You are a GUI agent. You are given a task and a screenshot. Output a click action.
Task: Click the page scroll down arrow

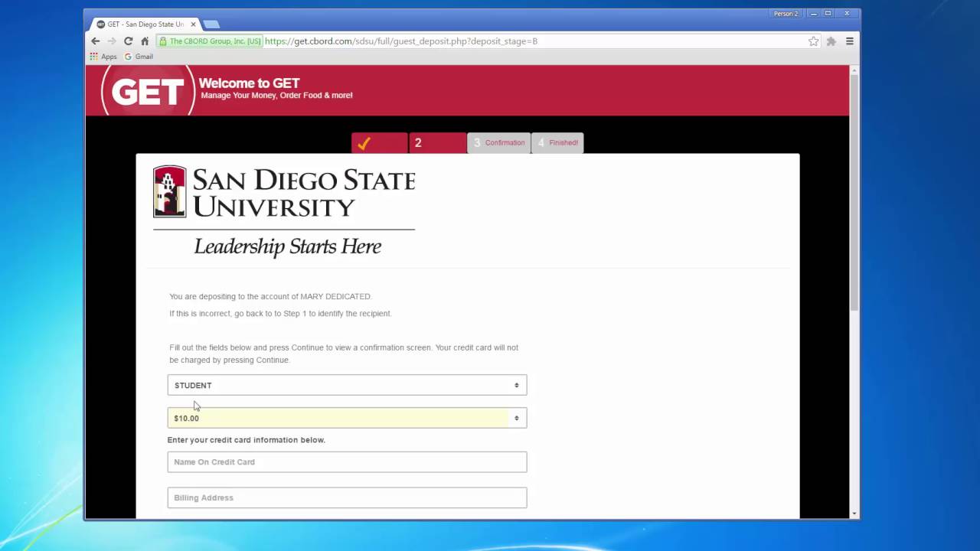pyautogui.click(x=854, y=514)
